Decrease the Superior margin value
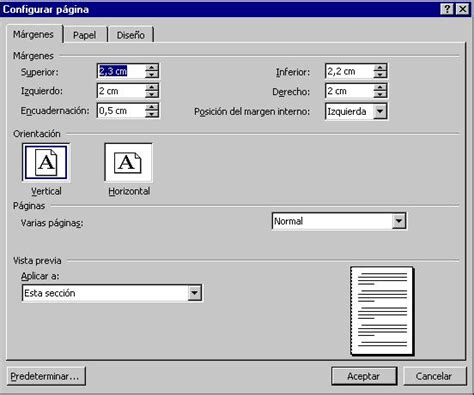 click(152, 75)
